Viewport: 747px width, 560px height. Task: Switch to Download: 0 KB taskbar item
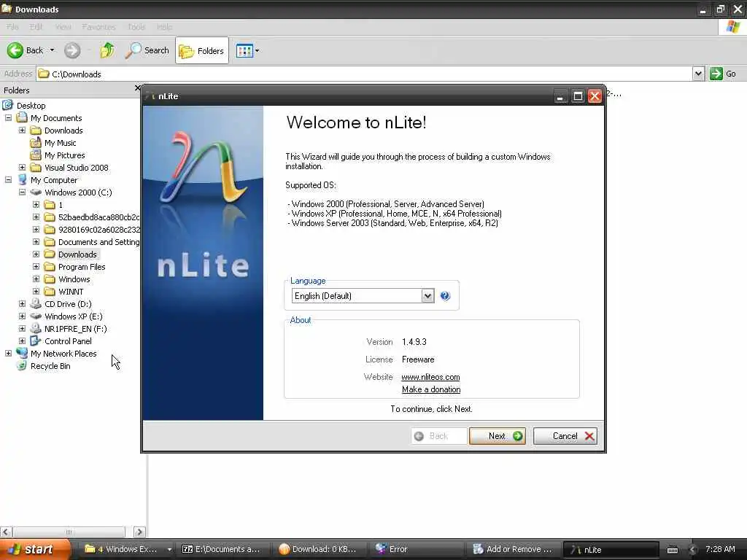[x=320, y=549]
